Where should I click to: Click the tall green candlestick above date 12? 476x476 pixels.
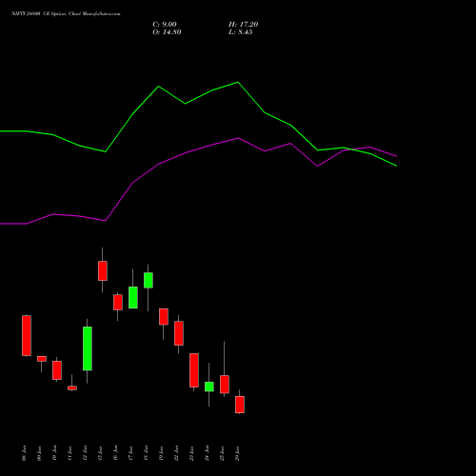(88, 348)
